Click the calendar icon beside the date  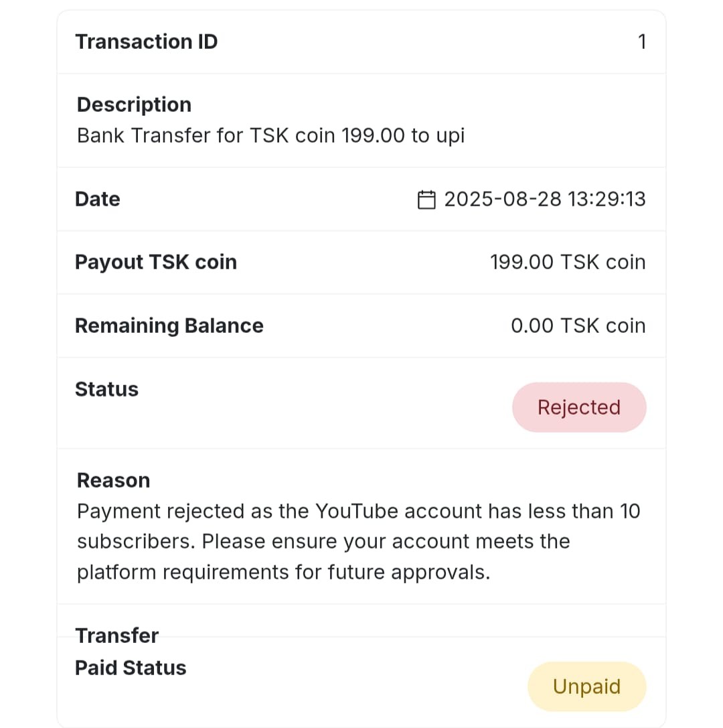coord(426,200)
